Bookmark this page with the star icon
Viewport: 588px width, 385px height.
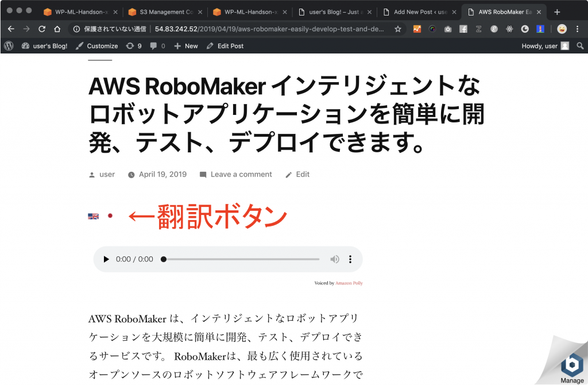coord(398,29)
